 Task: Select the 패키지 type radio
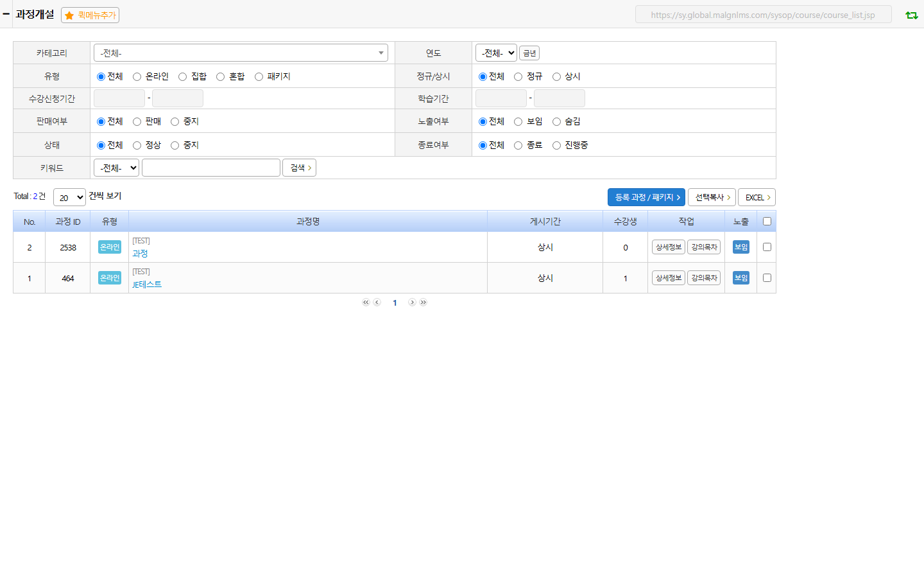coord(259,77)
